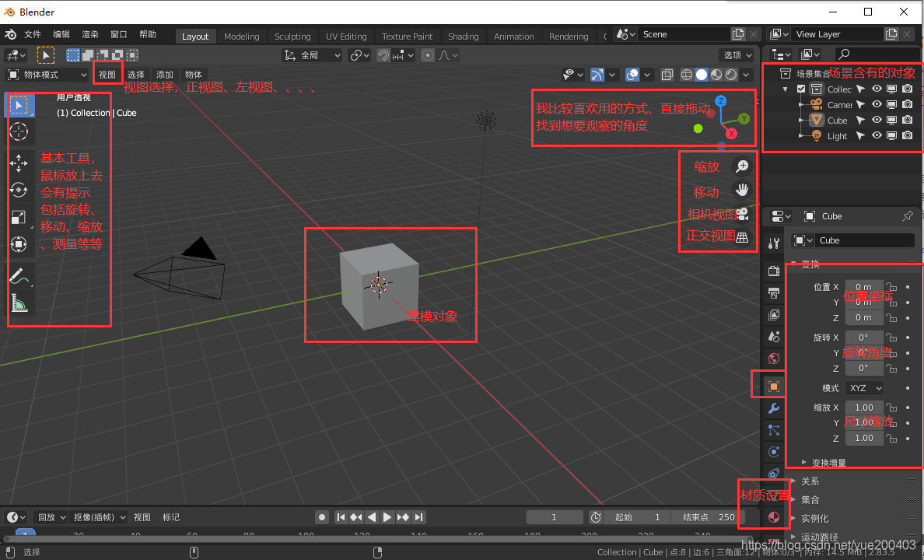Select solid viewport shading mode
This screenshot has height=560, width=924.
tap(702, 74)
